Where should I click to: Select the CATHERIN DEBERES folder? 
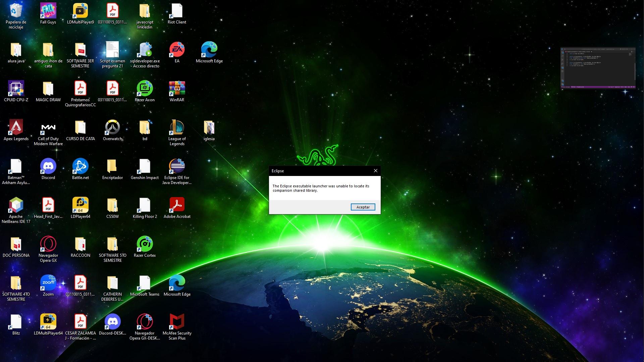click(x=112, y=288)
